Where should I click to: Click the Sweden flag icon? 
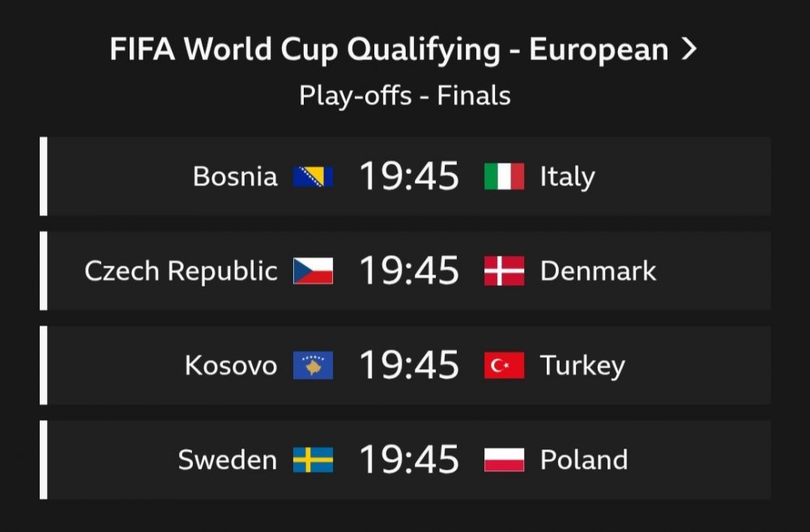pos(313,460)
